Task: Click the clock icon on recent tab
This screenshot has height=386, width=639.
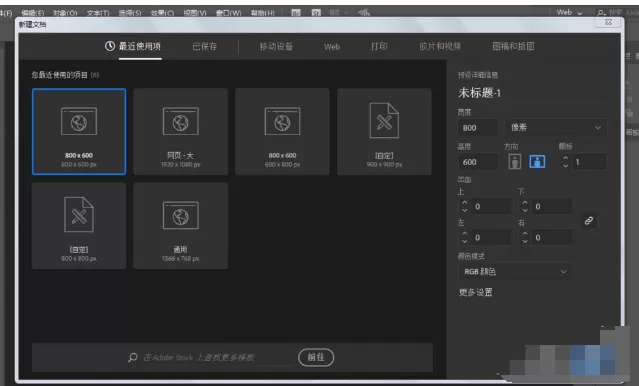Action: coord(110,46)
